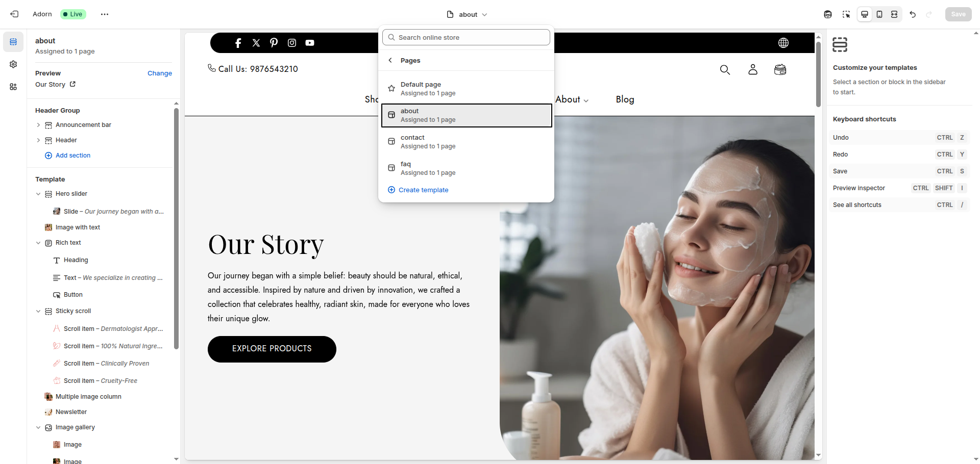Toggle the preview inspector selection icon
Viewport: 980px width, 464px height.
coord(846,14)
